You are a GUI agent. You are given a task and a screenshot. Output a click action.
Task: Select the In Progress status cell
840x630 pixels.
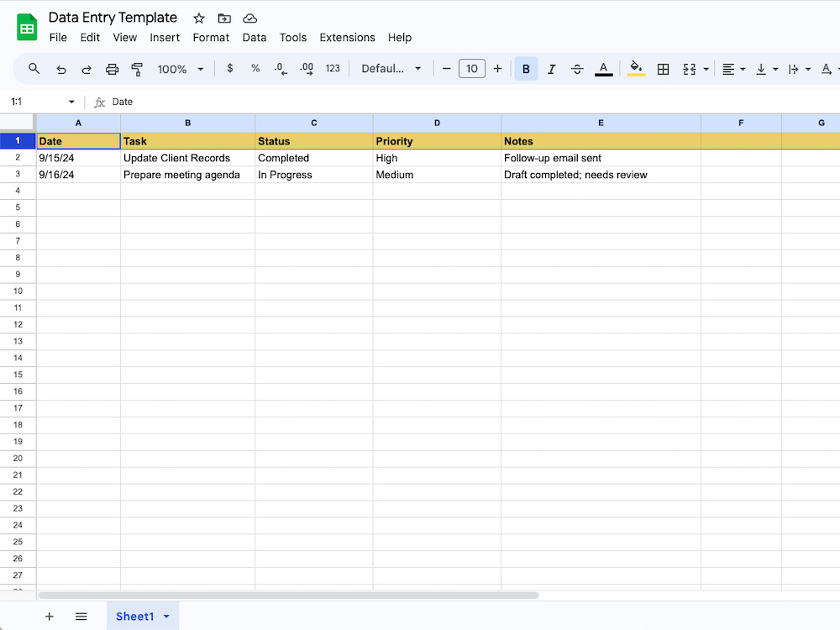click(x=314, y=175)
